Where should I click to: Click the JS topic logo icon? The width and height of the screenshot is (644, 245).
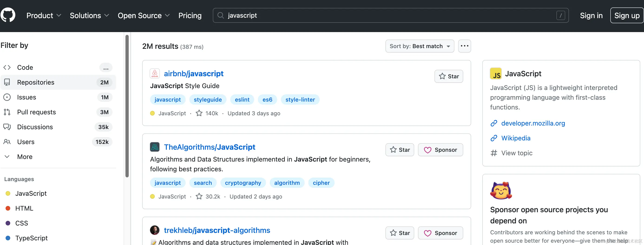496,74
